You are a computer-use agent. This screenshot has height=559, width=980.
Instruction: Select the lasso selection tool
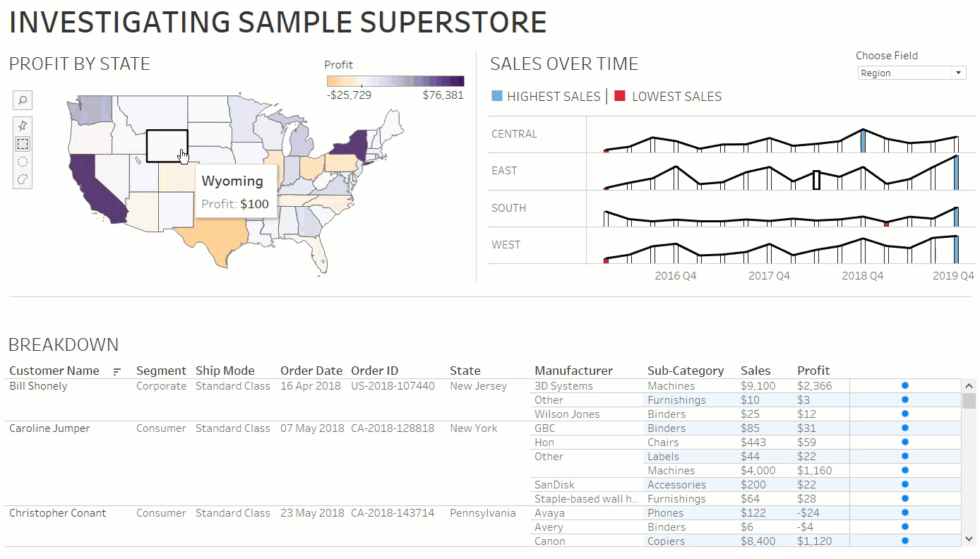click(23, 179)
